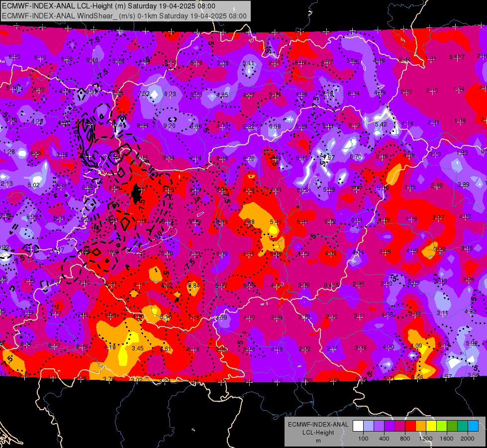Click the legend tick label 800
This screenshot has width=487, height=448.
(x=405, y=439)
